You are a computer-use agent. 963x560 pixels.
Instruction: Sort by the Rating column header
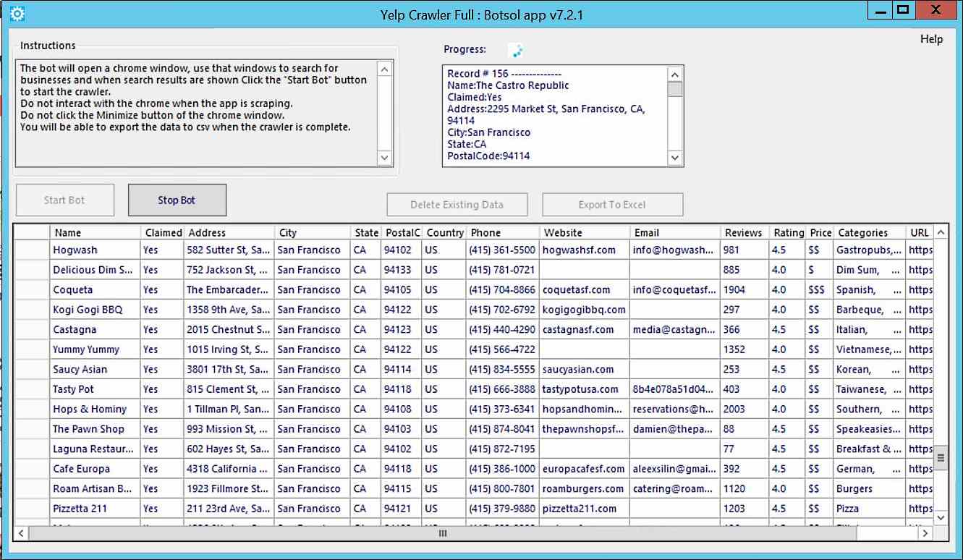(788, 233)
